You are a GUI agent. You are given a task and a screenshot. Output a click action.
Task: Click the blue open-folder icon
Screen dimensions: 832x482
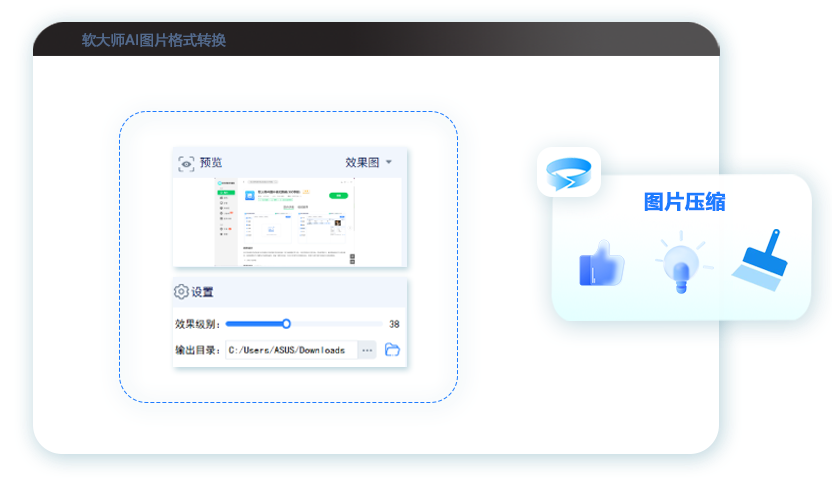pyautogui.click(x=393, y=350)
